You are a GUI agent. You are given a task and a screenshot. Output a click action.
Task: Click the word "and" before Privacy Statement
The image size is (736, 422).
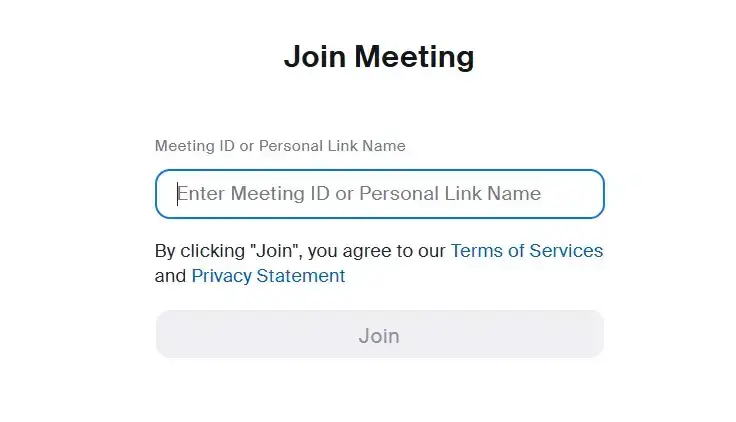pyautogui.click(x=170, y=276)
